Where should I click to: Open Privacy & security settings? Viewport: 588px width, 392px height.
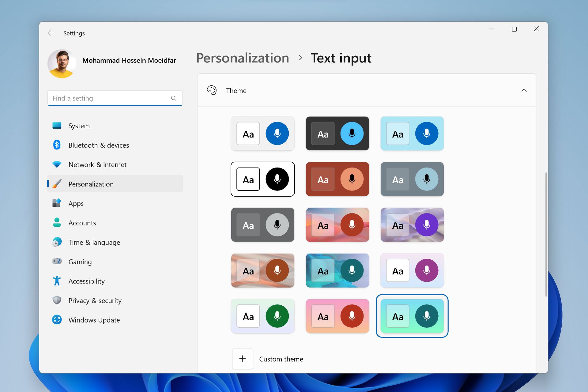click(115, 301)
